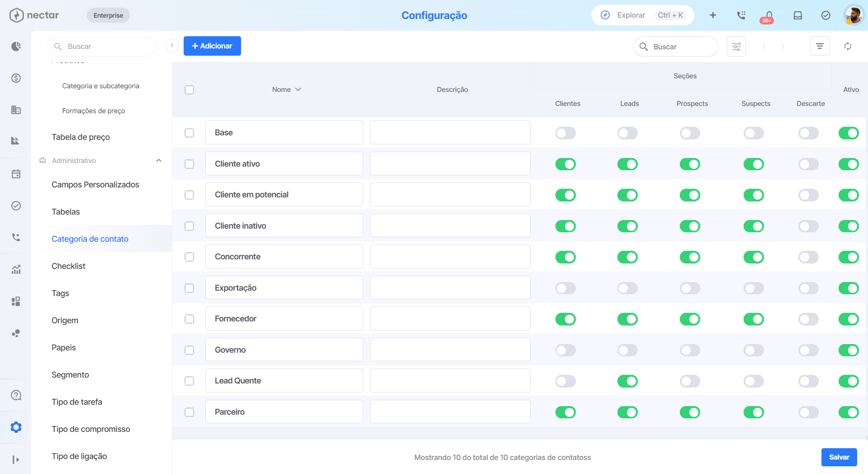The width and height of the screenshot is (868, 474).
Task: Click the nectar logo
Action: pos(34,15)
